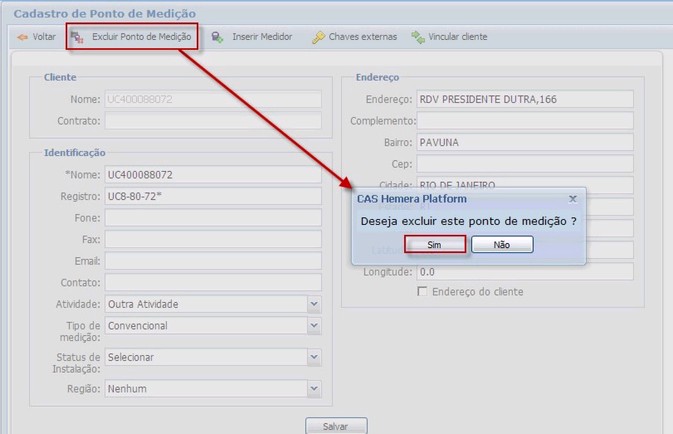Toggle the Endereço do cliente checkbox
The height and width of the screenshot is (434, 673).
(422, 292)
